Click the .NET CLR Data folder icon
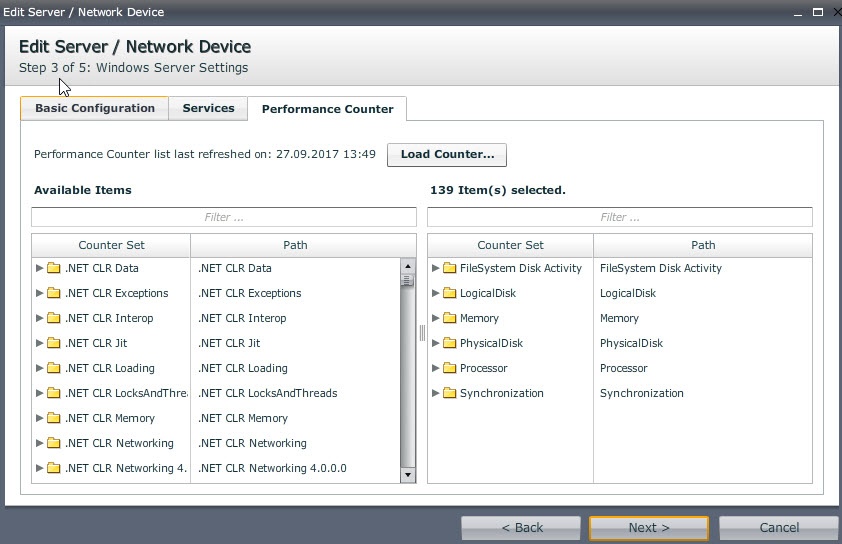Viewport: 842px width, 544px height. point(54,268)
